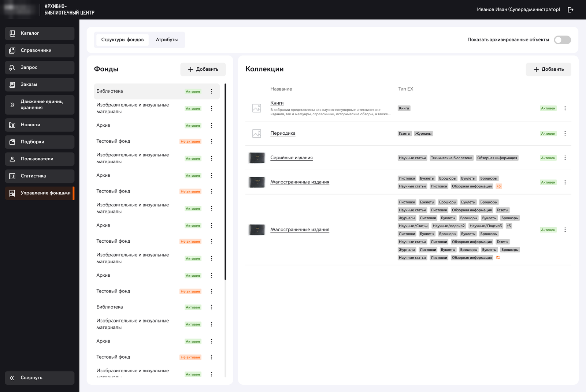Click the Запрос search-person icon
The image size is (586, 392).
pos(12,67)
